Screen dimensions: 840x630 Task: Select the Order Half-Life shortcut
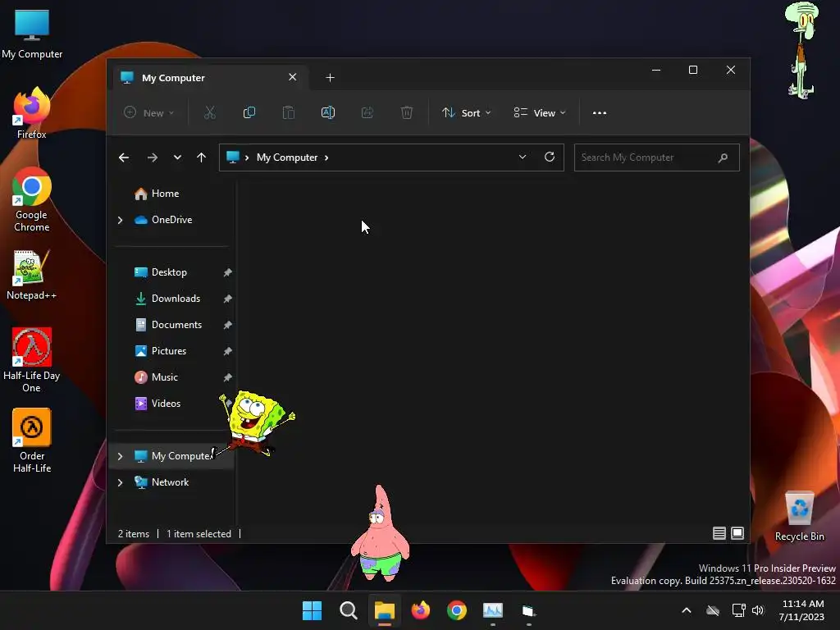(32, 441)
